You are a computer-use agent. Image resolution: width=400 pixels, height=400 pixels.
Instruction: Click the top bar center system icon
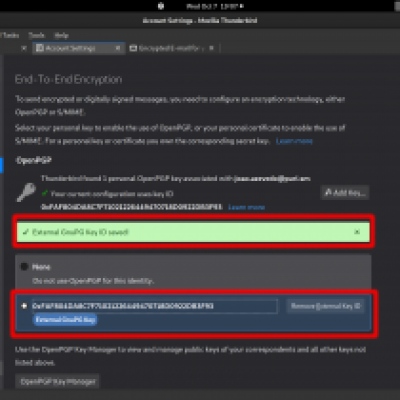click(x=161, y=6)
